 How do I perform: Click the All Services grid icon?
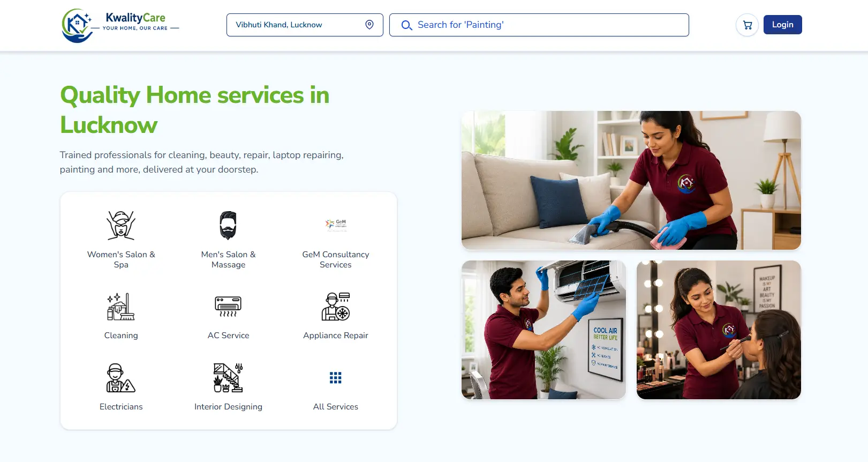coord(336,378)
